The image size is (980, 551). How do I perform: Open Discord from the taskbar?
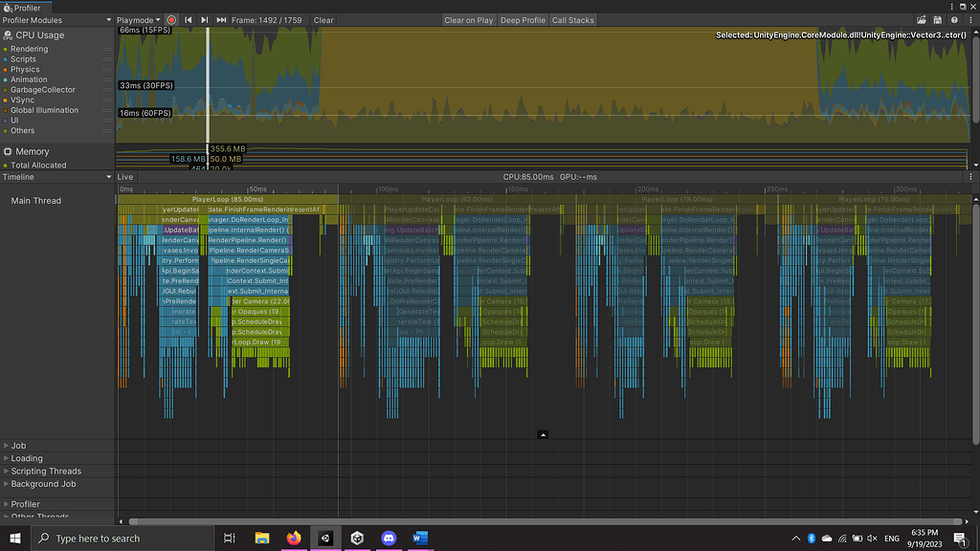click(389, 539)
